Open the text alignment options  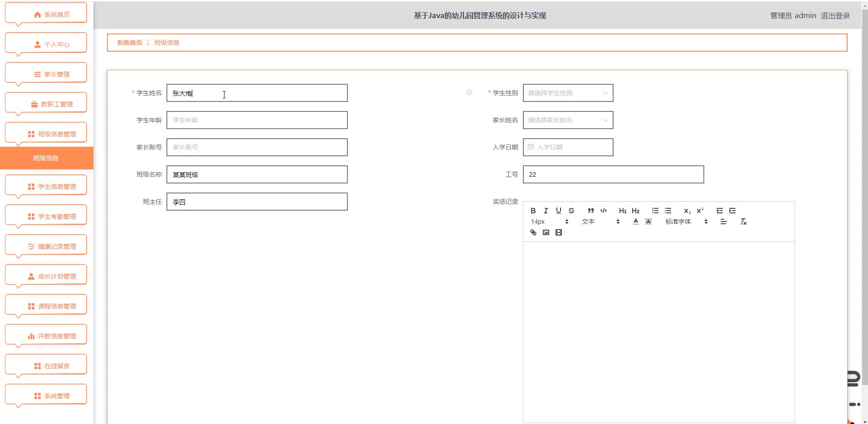coord(723,222)
